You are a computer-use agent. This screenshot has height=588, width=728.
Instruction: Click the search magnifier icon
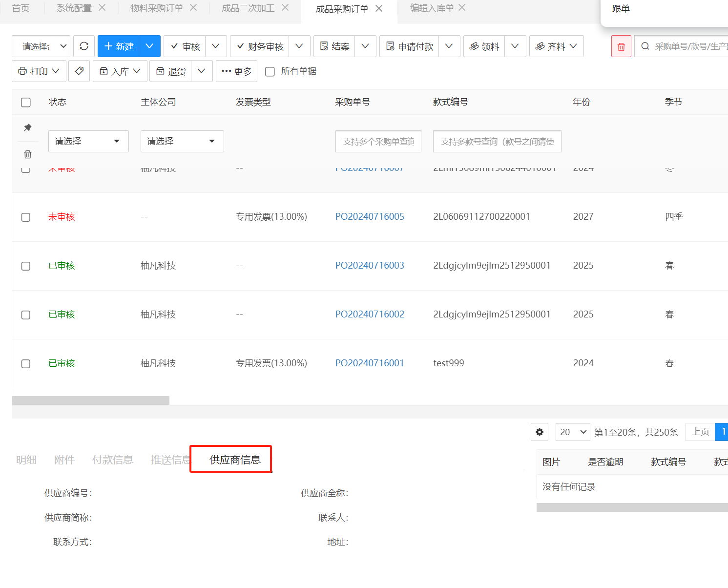tap(645, 46)
